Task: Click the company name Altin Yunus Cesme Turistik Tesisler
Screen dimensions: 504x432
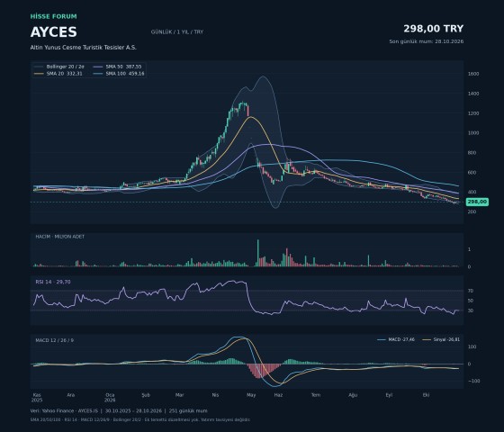Action: tap(83, 48)
